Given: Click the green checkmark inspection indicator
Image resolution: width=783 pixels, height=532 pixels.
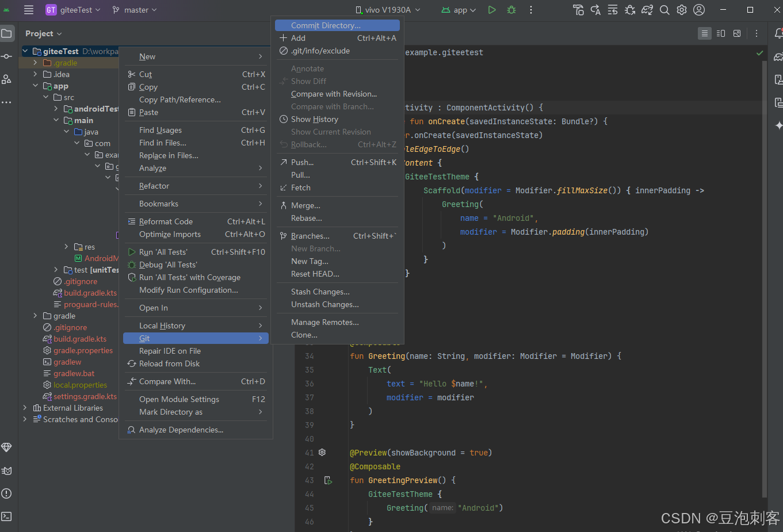Looking at the screenshot, I should point(759,52).
